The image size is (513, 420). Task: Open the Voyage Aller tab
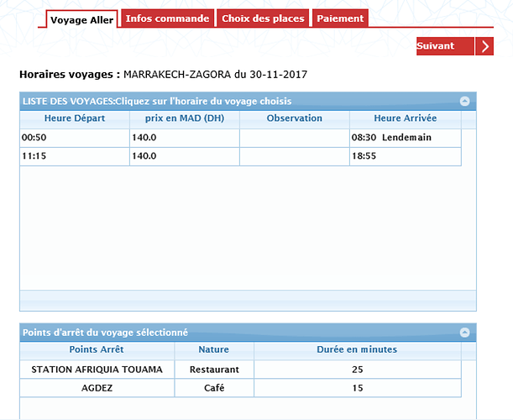[81, 19]
